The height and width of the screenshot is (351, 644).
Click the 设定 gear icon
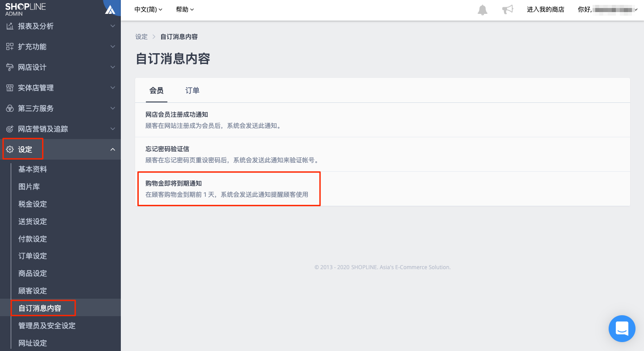pos(9,150)
